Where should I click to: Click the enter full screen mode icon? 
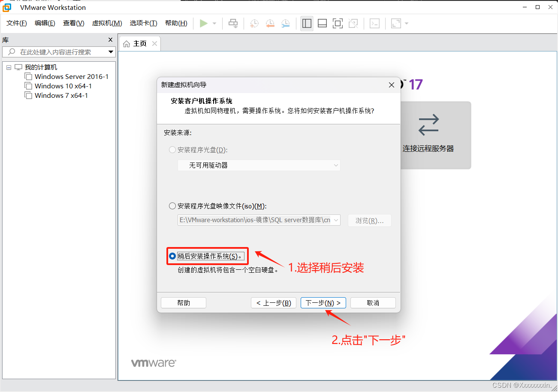(x=338, y=23)
